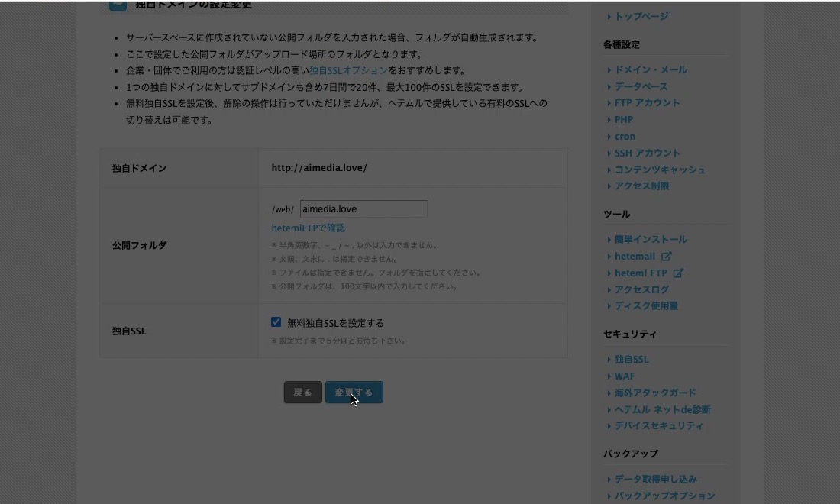Open アクセス制限 settings
This screenshot has width=840, height=504.
coord(641,186)
